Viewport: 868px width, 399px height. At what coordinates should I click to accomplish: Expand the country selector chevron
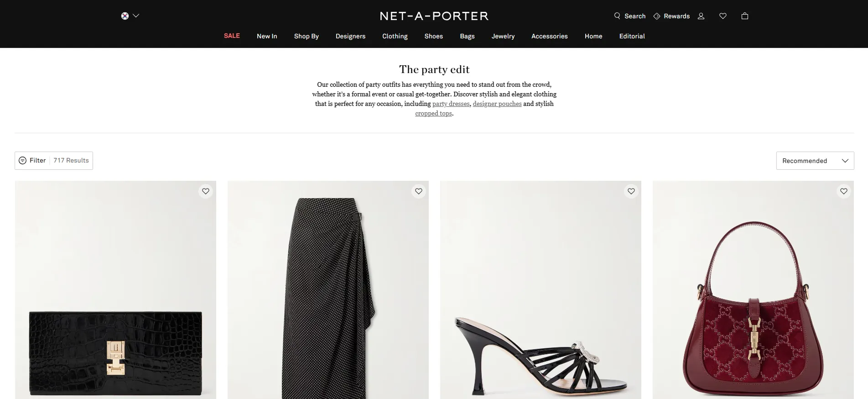pos(136,16)
